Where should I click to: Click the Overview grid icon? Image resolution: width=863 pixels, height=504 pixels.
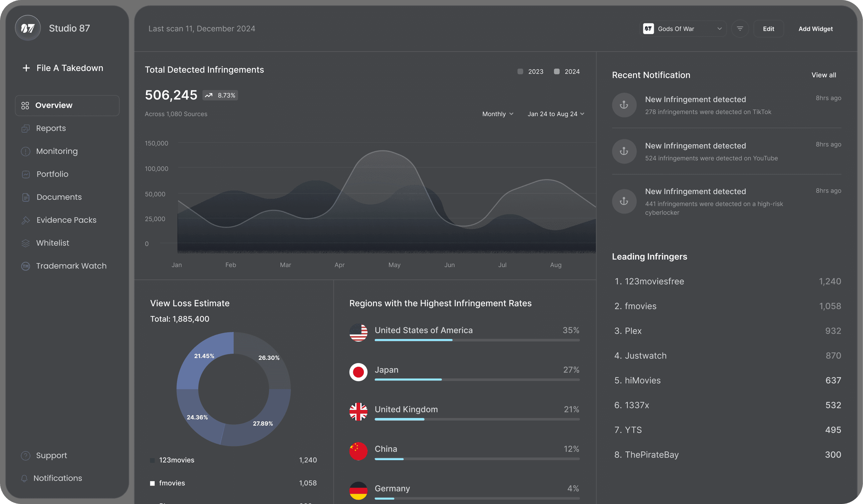(25, 105)
